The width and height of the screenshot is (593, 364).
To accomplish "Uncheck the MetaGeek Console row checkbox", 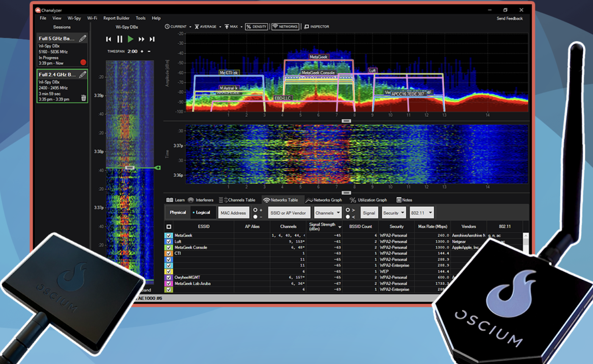I will click(169, 248).
